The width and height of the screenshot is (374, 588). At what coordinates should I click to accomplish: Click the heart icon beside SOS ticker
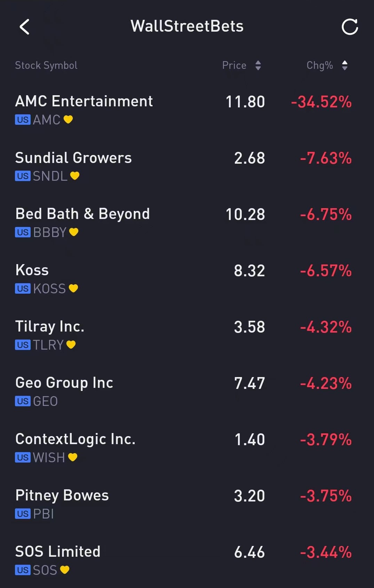pyautogui.click(x=65, y=570)
